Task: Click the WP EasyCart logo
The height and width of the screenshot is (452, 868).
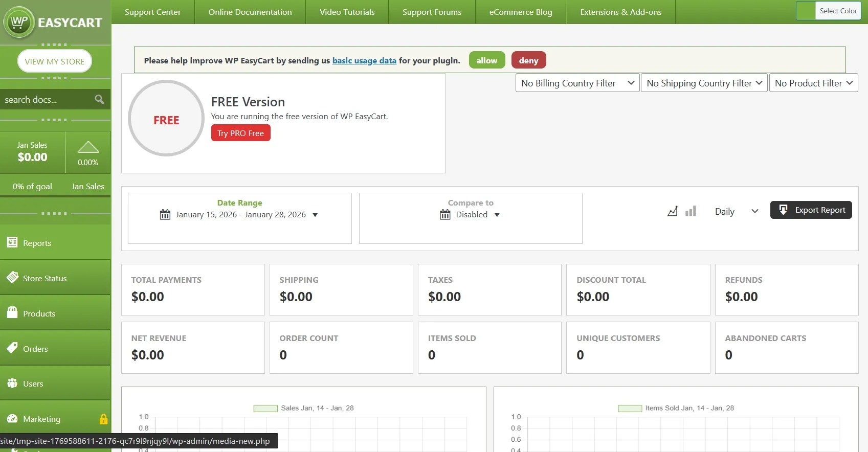Action: 53,22
